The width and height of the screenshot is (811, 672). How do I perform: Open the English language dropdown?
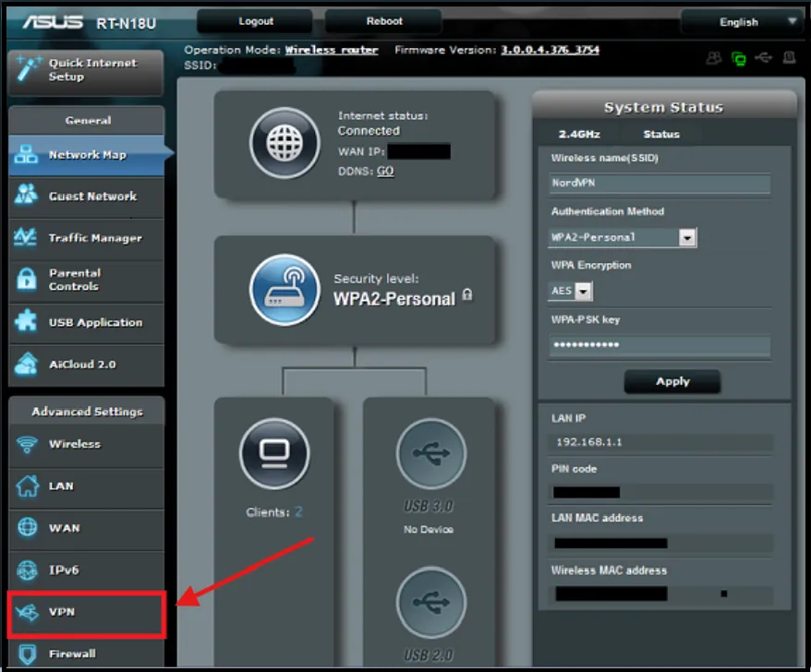(x=741, y=22)
